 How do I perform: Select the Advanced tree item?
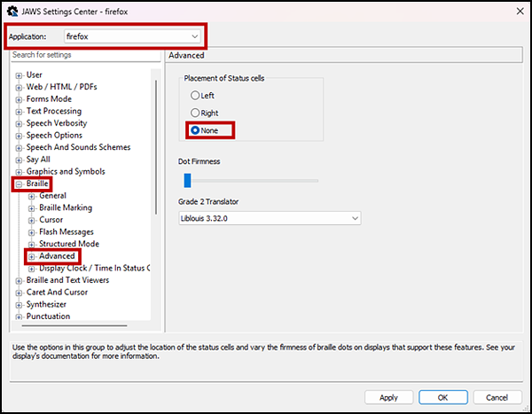click(x=57, y=256)
